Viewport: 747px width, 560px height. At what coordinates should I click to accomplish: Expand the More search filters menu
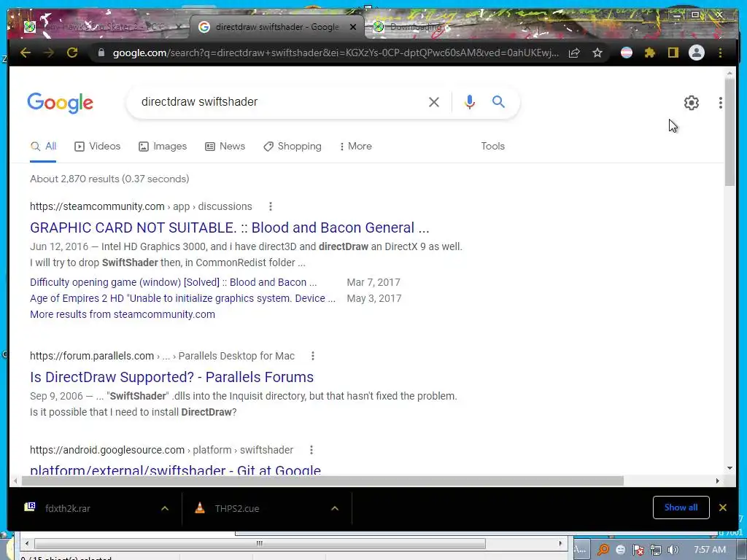(x=355, y=146)
